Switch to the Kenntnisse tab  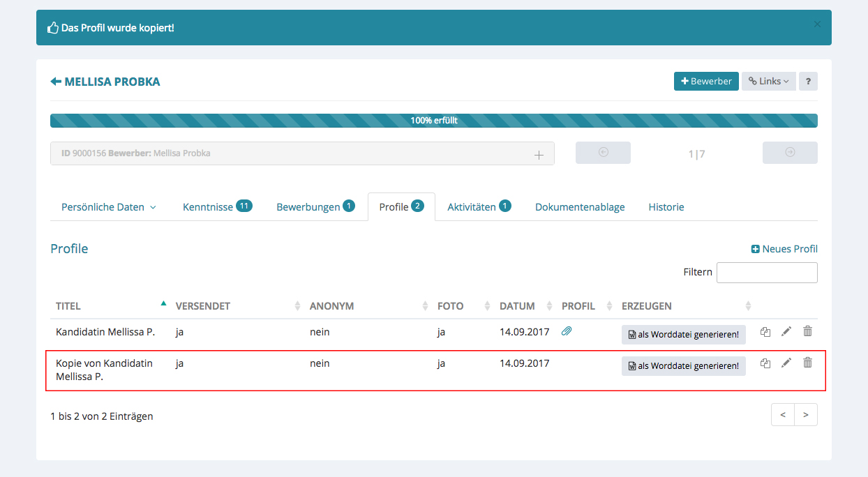(x=216, y=207)
